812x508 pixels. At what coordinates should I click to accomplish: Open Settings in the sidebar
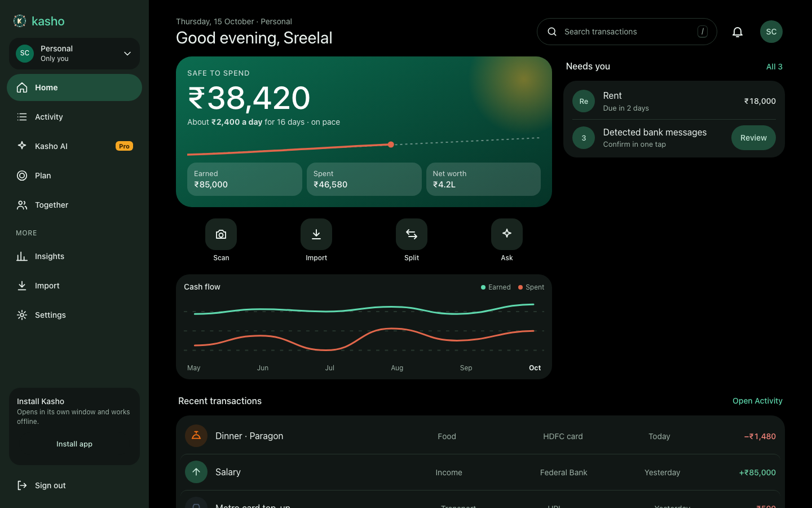coord(74,315)
